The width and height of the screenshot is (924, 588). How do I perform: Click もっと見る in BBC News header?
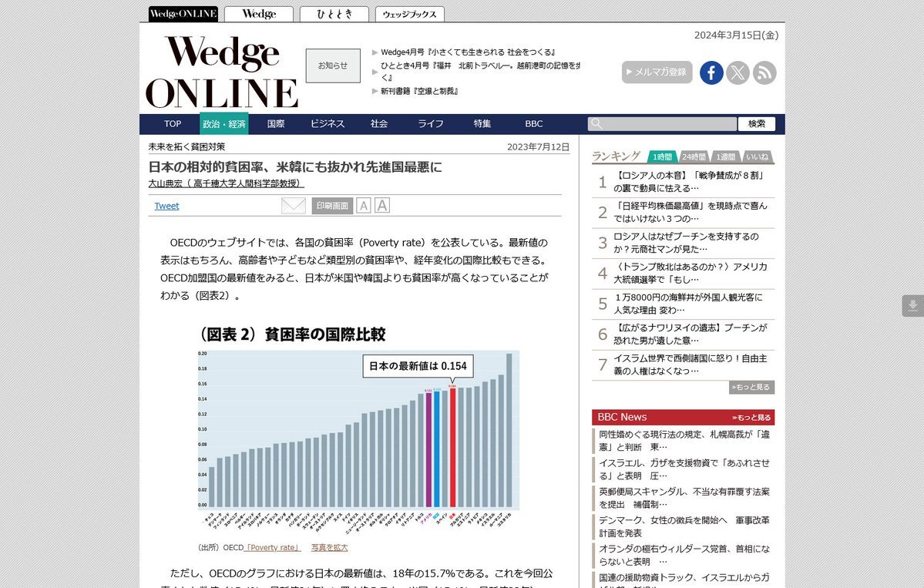click(x=751, y=417)
